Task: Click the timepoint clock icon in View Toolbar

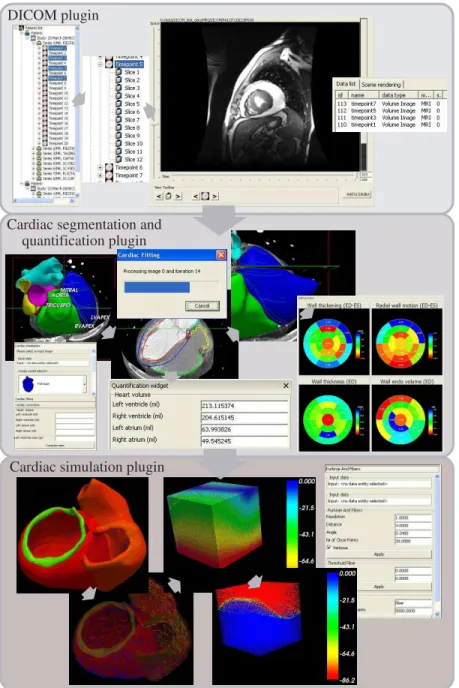Action: pos(205,196)
